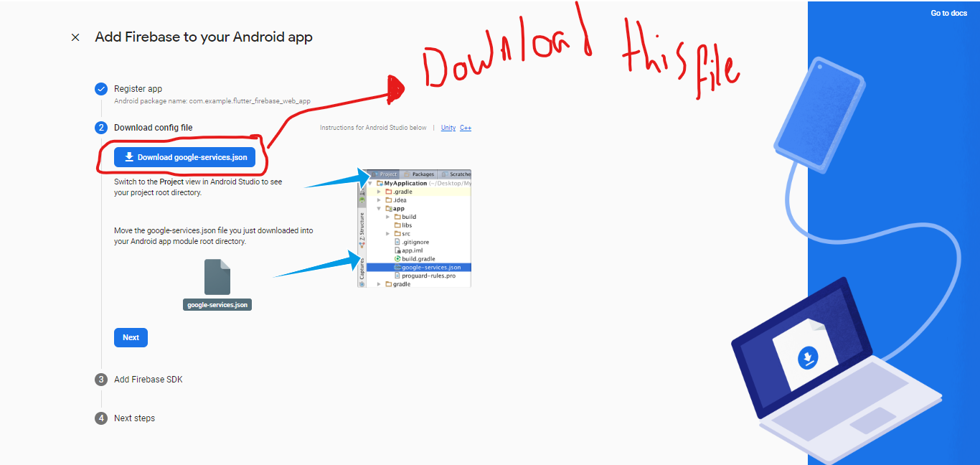Open C++ setup instructions link
The height and width of the screenshot is (465, 980).
click(x=466, y=128)
